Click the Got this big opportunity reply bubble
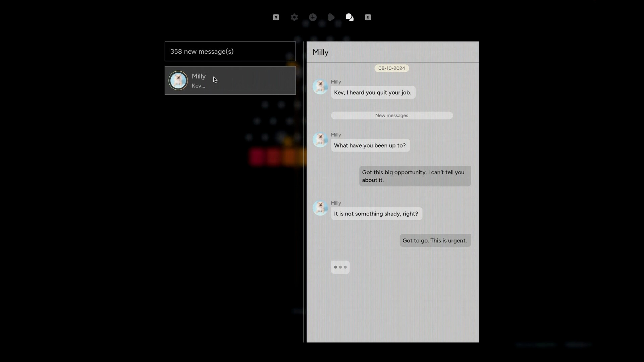The width and height of the screenshot is (644, 362). (415, 176)
